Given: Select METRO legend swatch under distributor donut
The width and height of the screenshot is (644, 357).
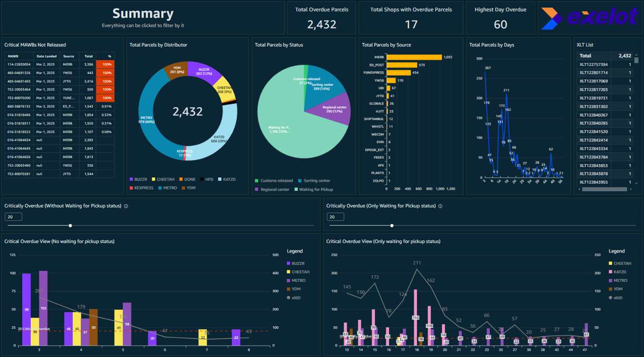Looking at the screenshot, I should [x=160, y=188].
